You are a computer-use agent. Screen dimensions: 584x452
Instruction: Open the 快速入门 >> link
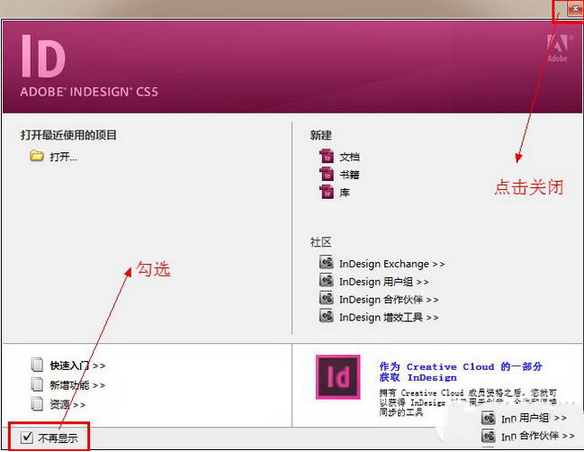[x=77, y=366]
